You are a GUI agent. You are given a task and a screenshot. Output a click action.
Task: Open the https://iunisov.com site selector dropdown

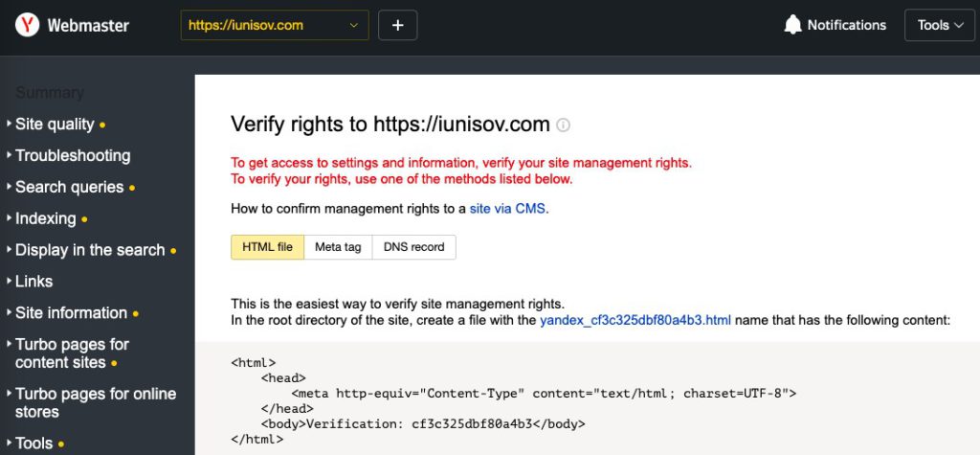[275, 25]
